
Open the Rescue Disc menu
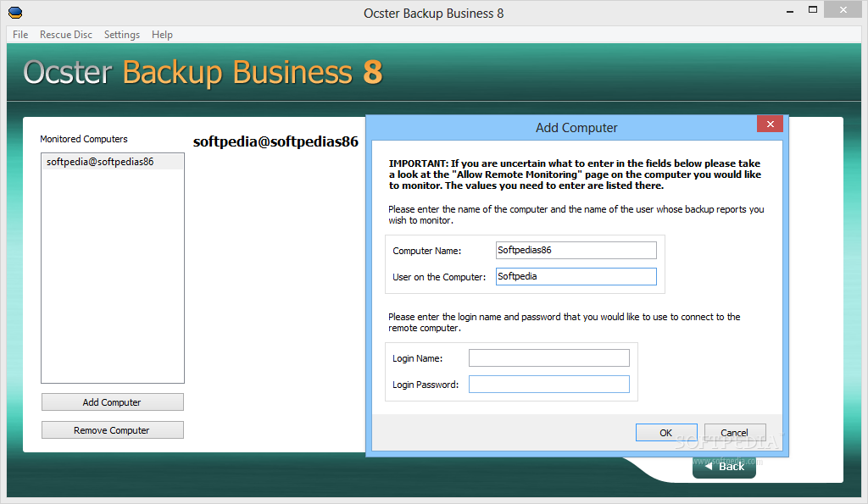pyautogui.click(x=66, y=34)
